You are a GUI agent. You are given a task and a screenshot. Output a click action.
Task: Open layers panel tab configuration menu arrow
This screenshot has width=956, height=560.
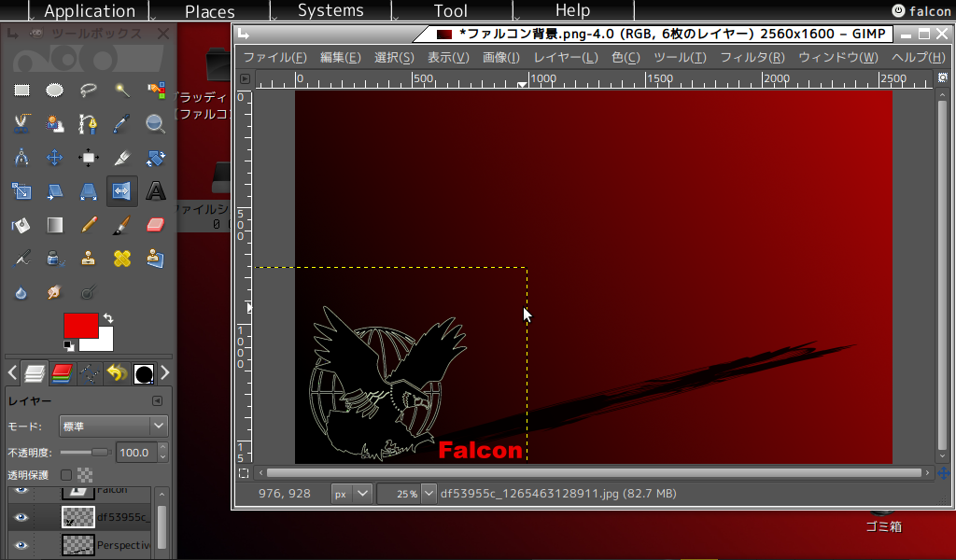(157, 401)
